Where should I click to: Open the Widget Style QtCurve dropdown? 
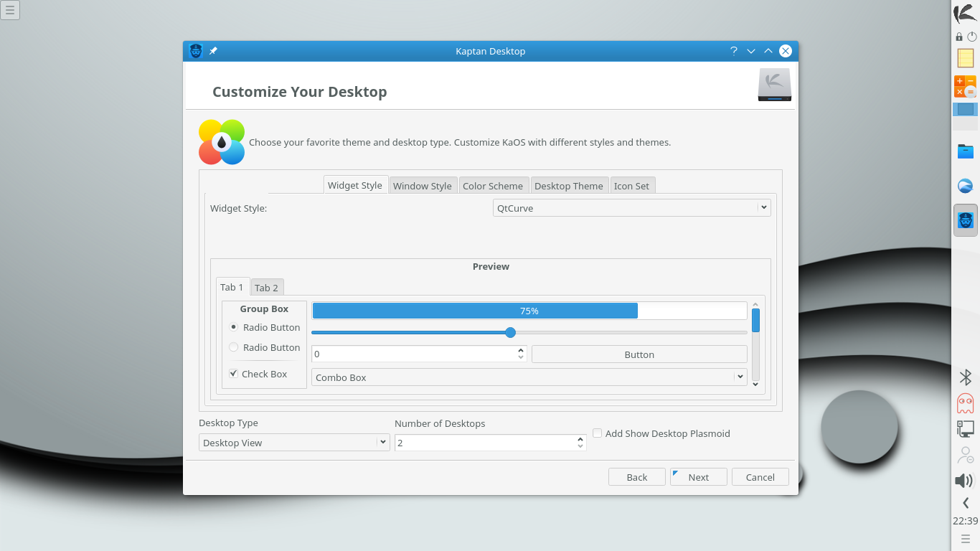(x=632, y=208)
